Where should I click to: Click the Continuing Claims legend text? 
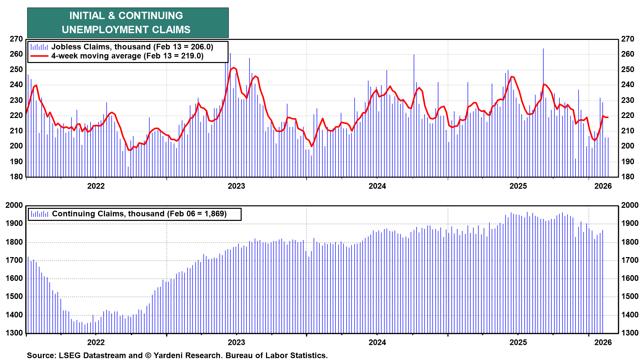(139, 214)
